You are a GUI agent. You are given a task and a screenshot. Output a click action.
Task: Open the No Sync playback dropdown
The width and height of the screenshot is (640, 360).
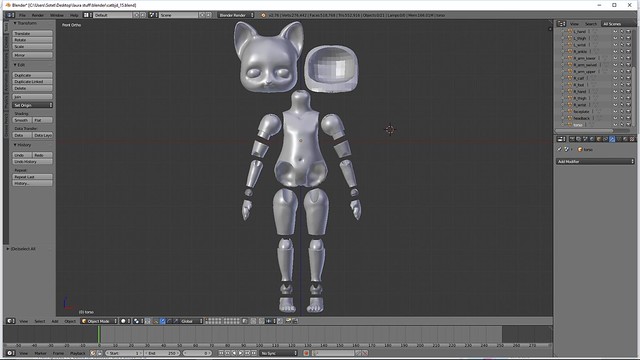click(279, 353)
